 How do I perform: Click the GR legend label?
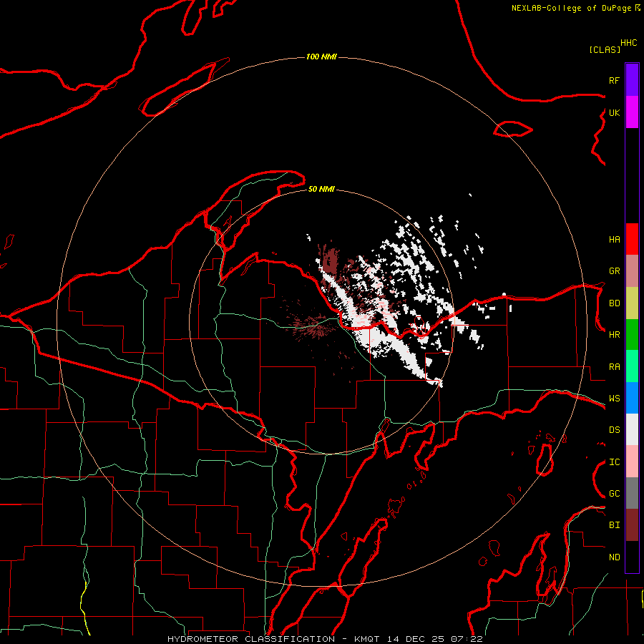pyautogui.click(x=614, y=271)
